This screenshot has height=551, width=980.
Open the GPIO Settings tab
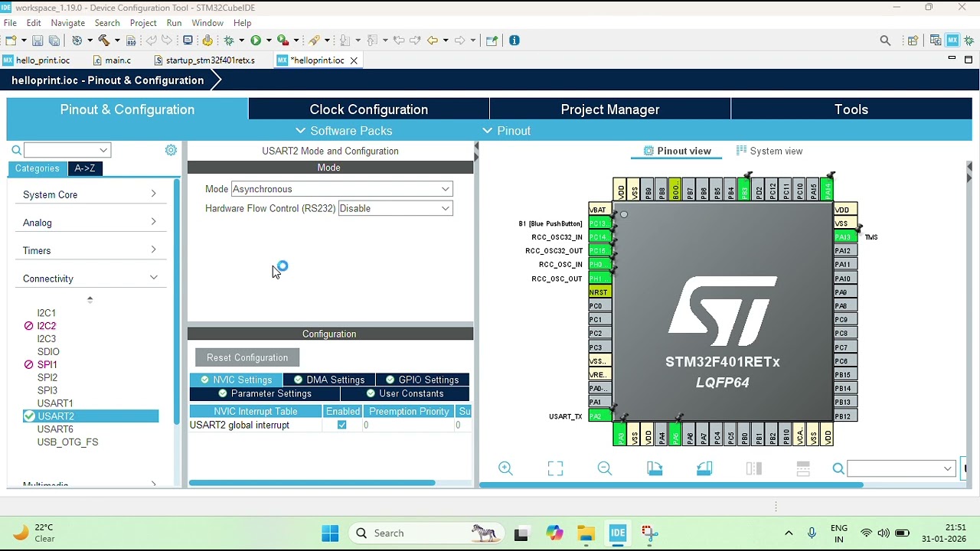coord(422,380)
